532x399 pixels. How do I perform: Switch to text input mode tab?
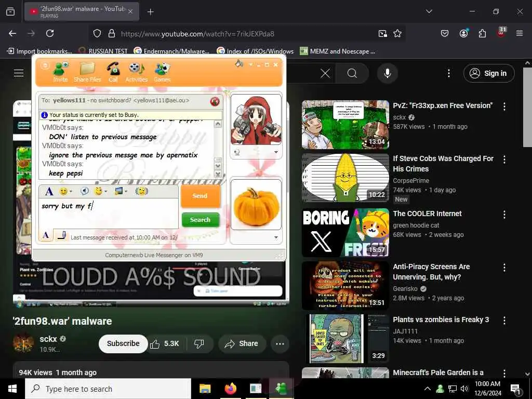point(46,235)
